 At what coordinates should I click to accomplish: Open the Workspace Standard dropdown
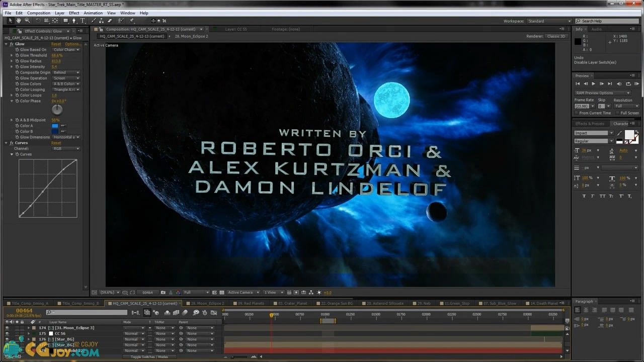[549, 21]
